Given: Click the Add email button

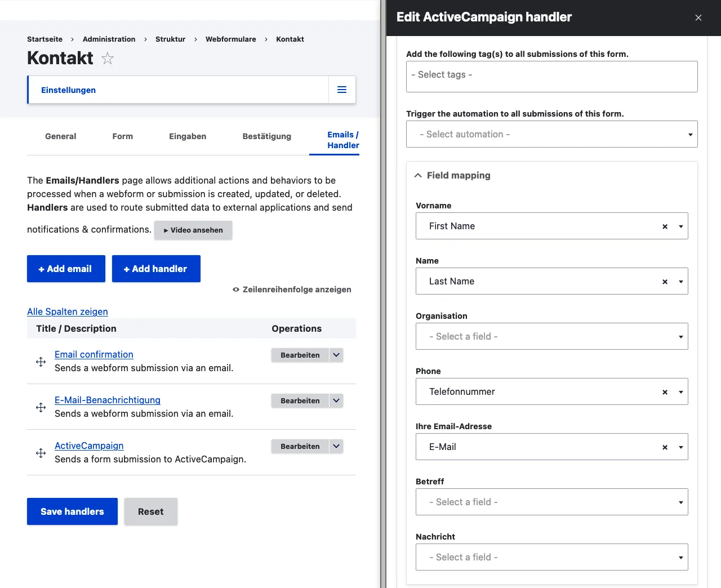Looking at the screenshot, I should coord(66,269).
